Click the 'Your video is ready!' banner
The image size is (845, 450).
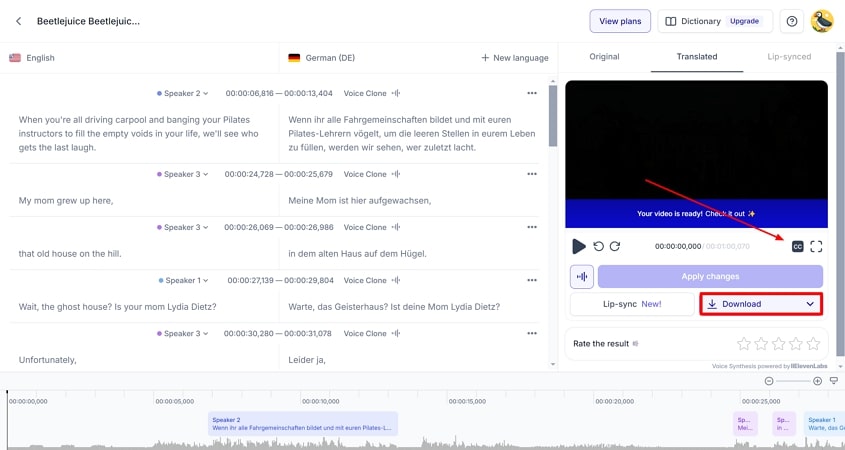tap(696, 213)
